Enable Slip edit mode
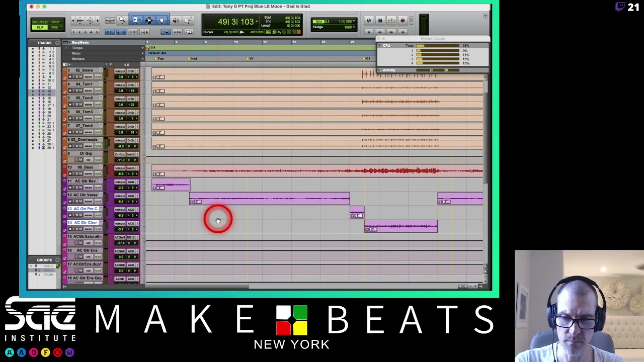The image size is (644, 362). coord(40,27)
